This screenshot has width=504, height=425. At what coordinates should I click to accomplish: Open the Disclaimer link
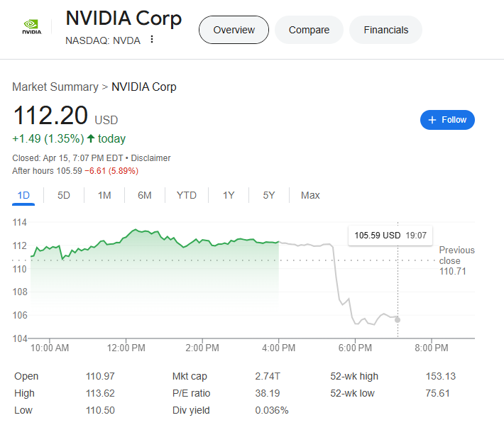point(150,158)
